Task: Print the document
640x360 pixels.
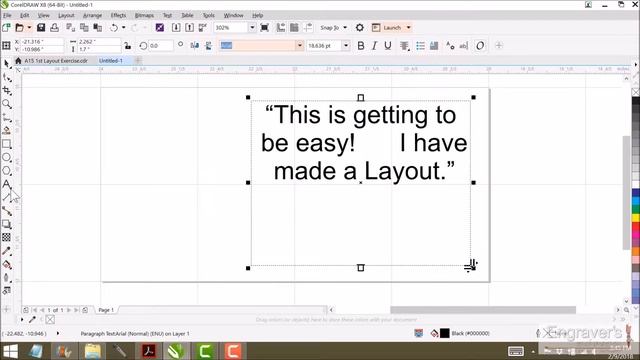Action: click(x=54, y=27)
